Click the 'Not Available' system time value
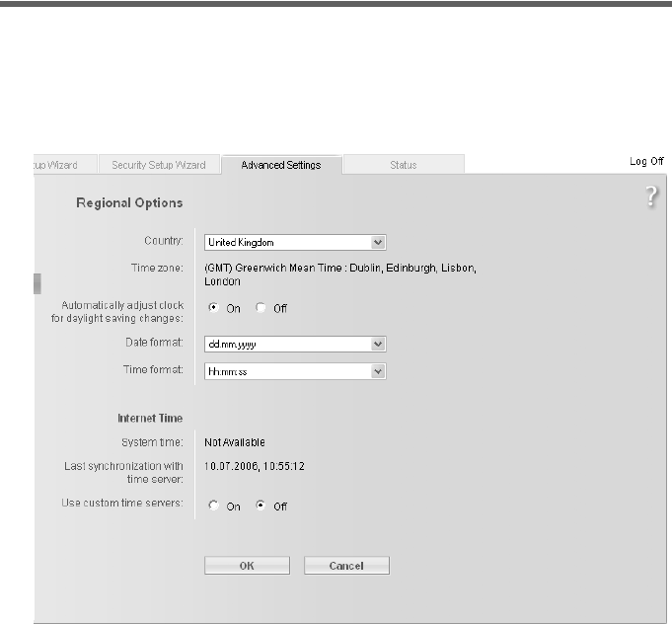Image resolution: width=672 pixels, height=624 pixels. pyautogui.click(x=235, y=442)
